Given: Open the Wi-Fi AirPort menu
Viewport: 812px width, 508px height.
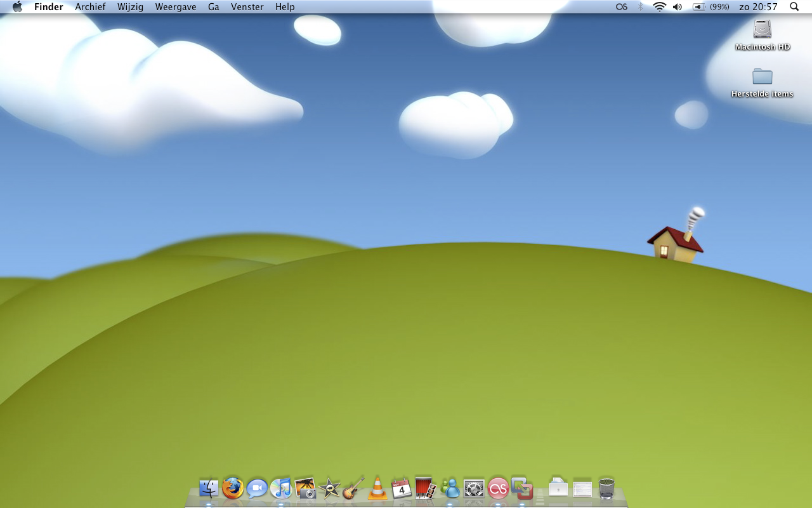Looking at the screenshot, I should click(x=660, y=7).
